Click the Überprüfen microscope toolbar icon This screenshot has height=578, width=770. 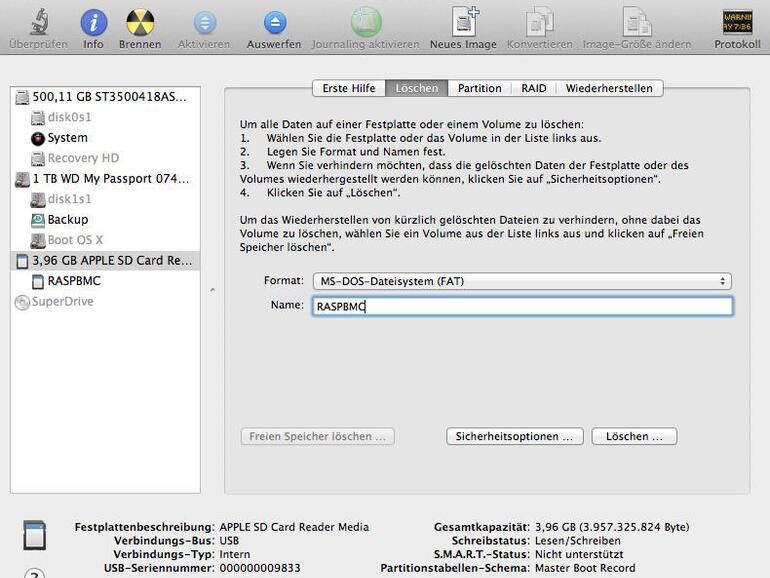click(38, 23)
